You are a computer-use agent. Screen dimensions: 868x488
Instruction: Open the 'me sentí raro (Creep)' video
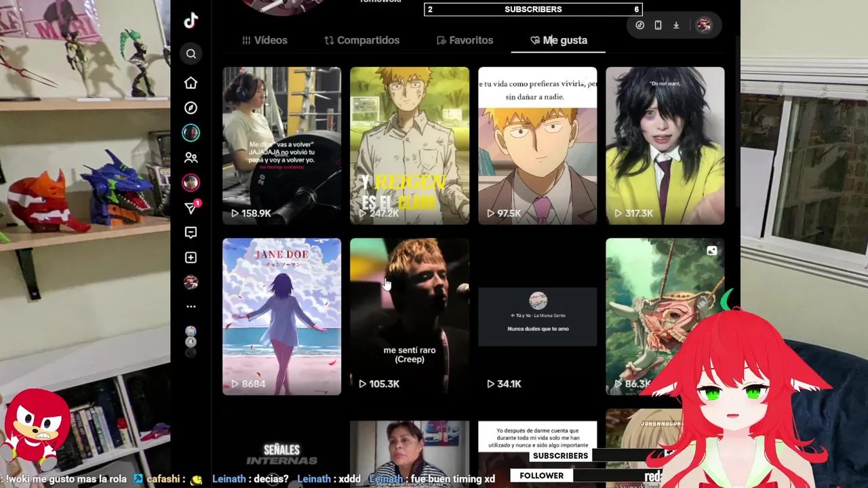(409, 316)
